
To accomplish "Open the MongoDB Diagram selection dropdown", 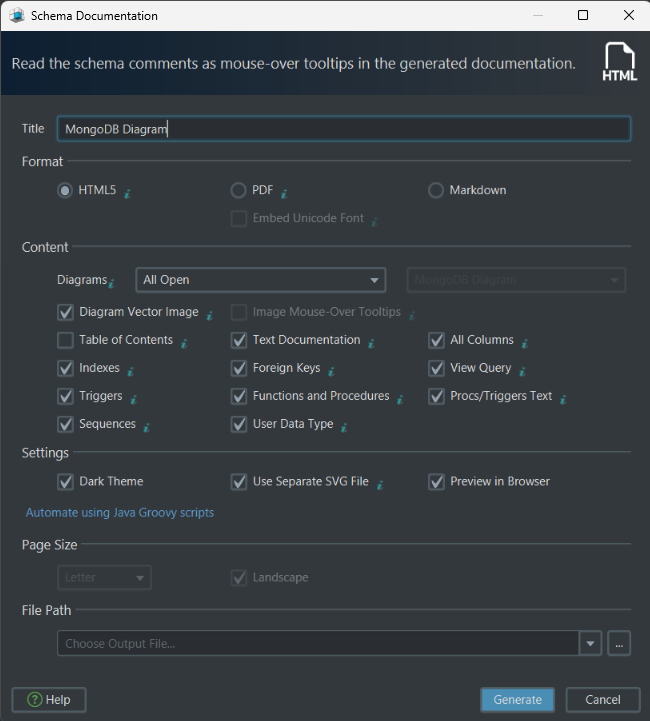I will coord(516,280).
